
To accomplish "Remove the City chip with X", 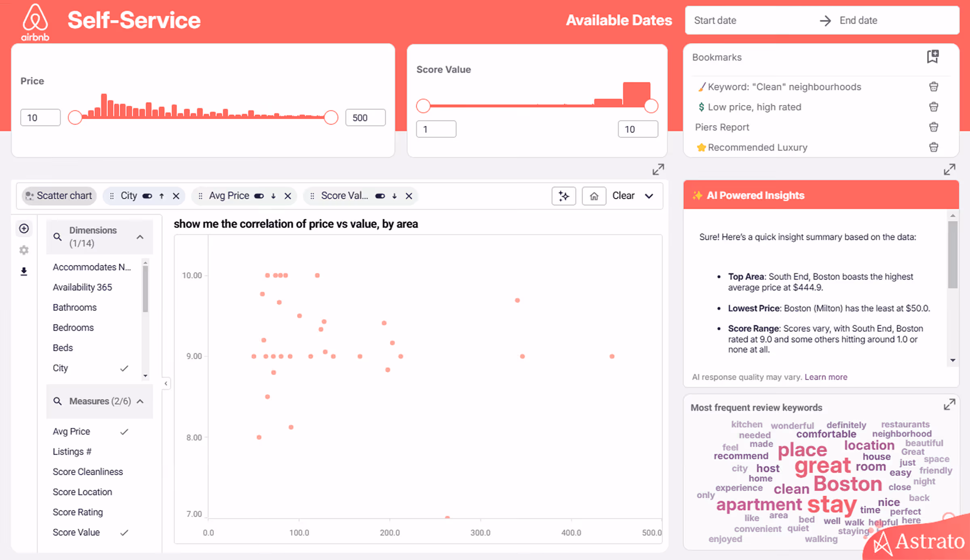I will pos(176,196).
